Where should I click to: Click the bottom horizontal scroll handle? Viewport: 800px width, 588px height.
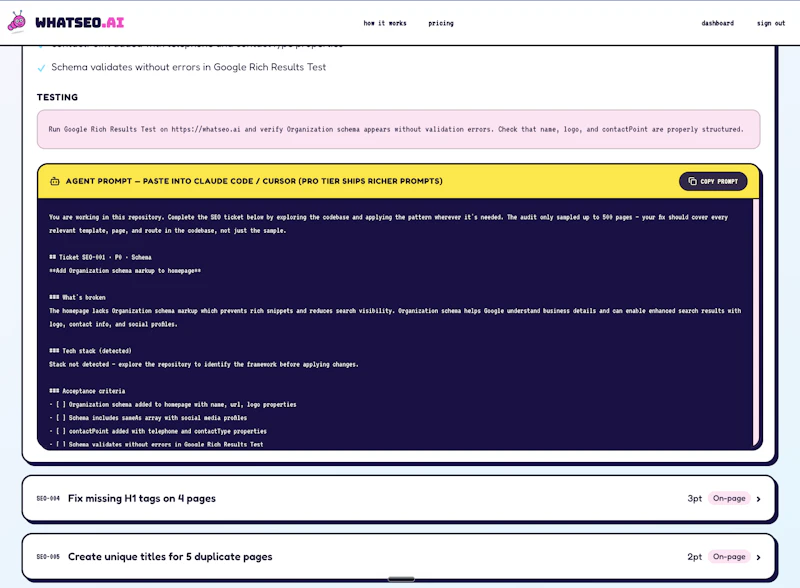tap(401, 579)
